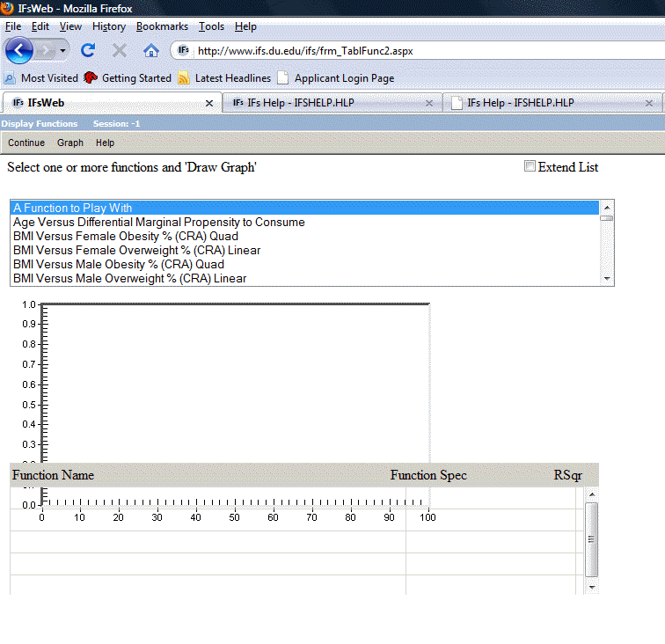
Task: Enable the Extend List checkbox
Action: [530, 166]
